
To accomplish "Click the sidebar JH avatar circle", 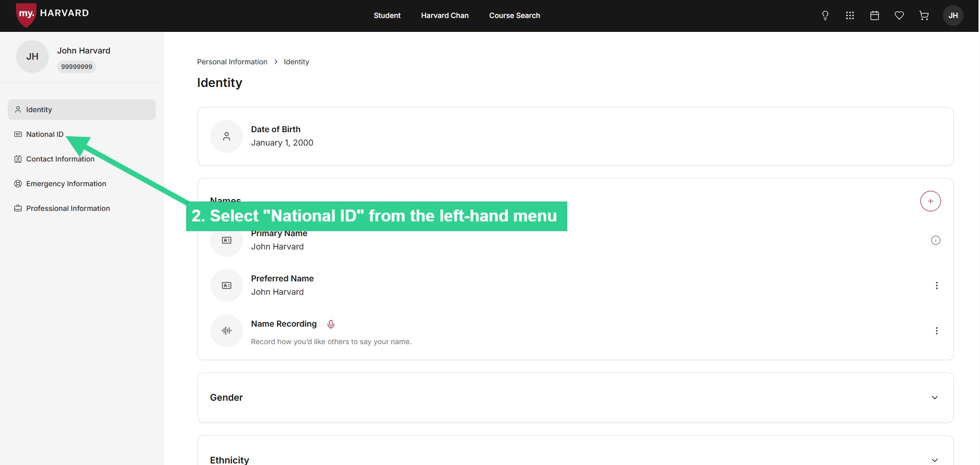I will 32,57.
